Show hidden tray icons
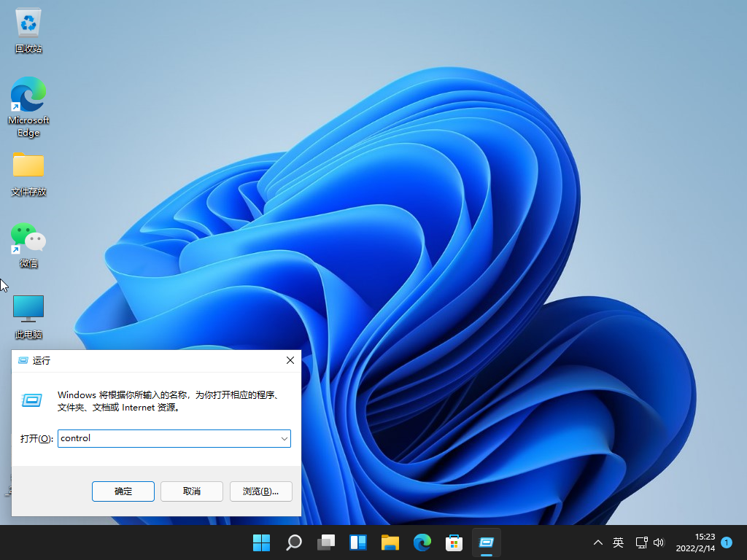Viewport: 747px width, 560px height. (597, 542)
